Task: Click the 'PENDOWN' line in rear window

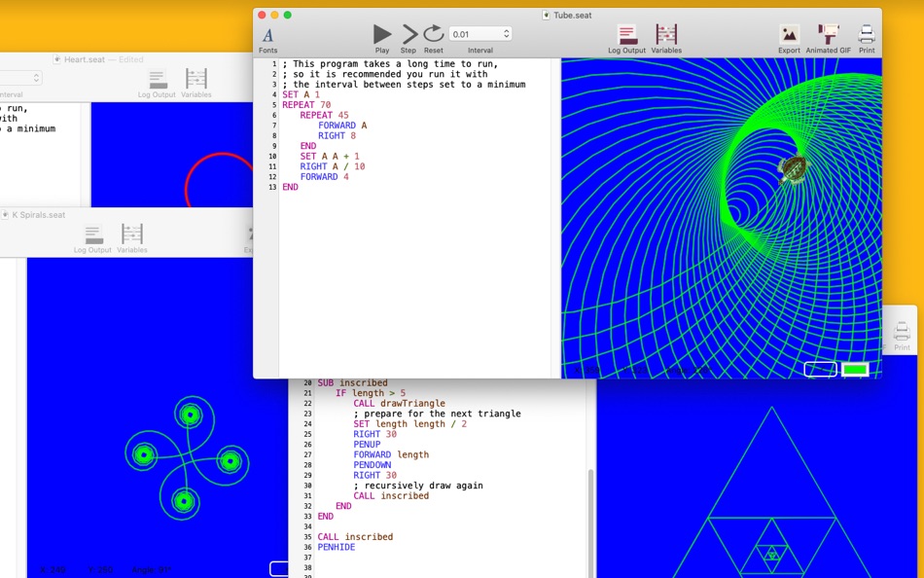Action: [373, 465]
